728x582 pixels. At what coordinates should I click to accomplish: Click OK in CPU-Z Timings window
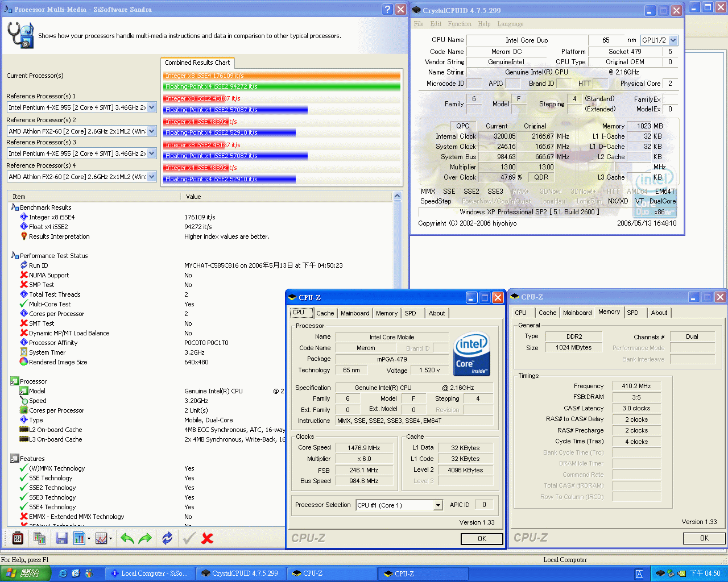coord(704,538)
